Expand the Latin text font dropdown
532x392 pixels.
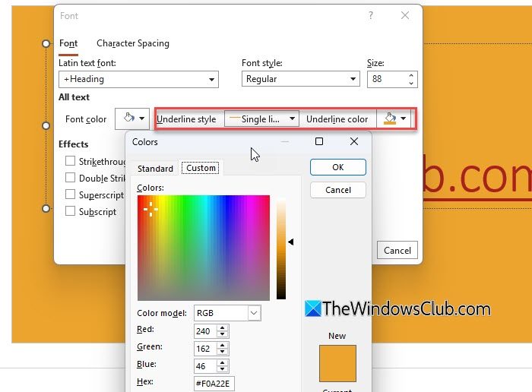pos(211,79)
